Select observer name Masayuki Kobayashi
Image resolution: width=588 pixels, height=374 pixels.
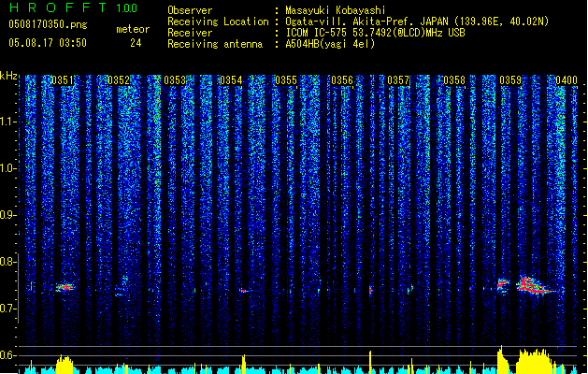[x=336, y=10]
